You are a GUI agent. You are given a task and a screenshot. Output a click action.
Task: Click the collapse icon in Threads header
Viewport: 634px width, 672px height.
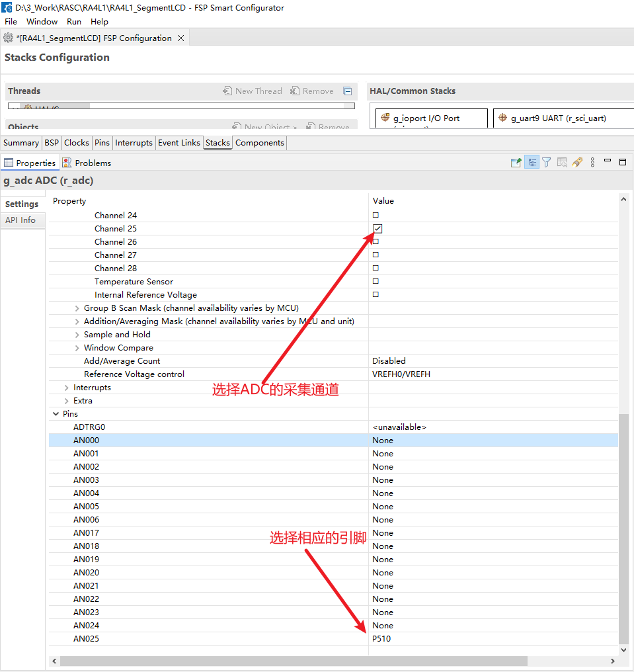point(348,91)
